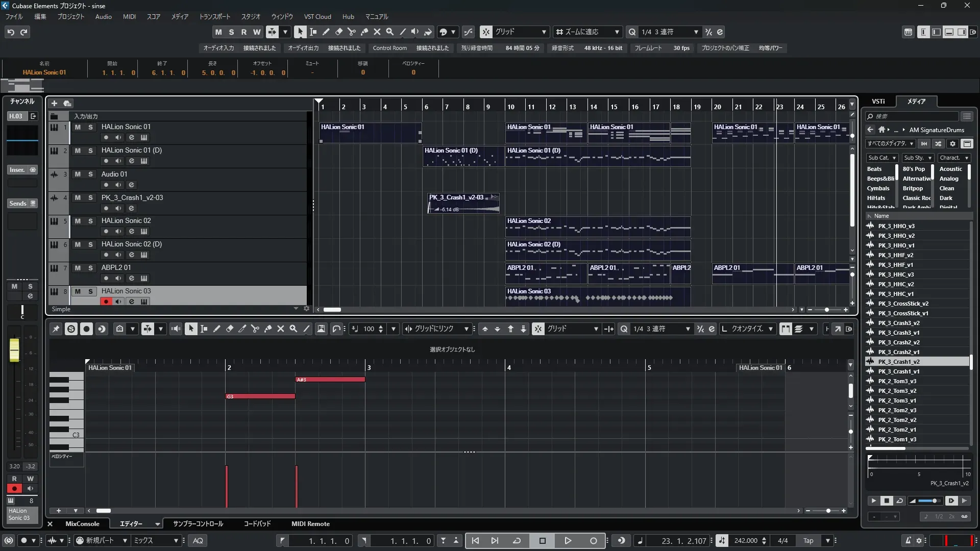980x551 pixels.
Task: Click the Add Track plus icon
Action: 54,104
